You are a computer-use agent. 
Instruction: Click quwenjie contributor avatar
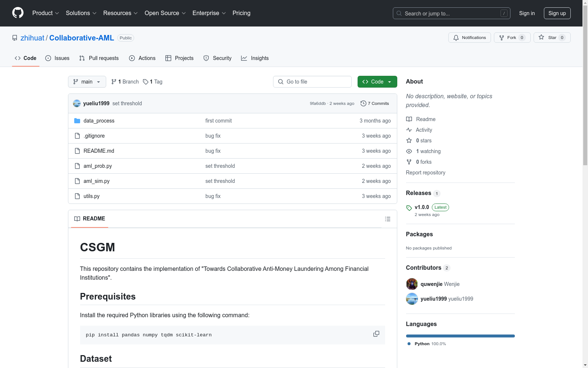click(x=412, y=284)
